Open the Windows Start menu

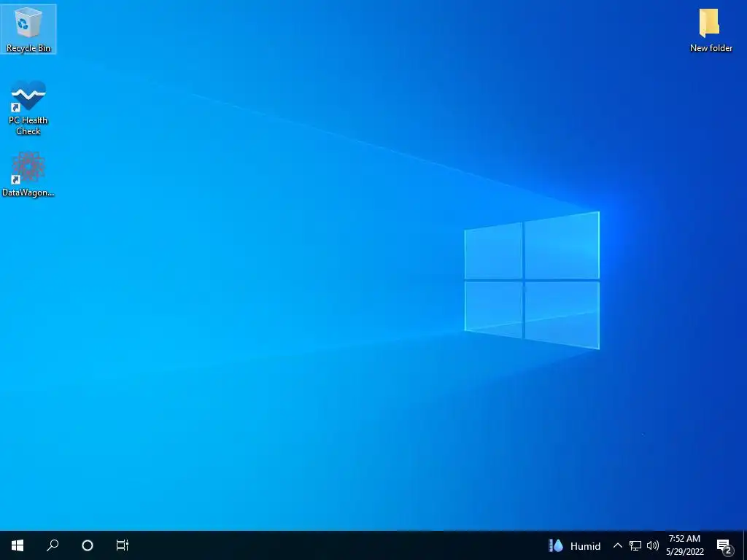point(18,545)
